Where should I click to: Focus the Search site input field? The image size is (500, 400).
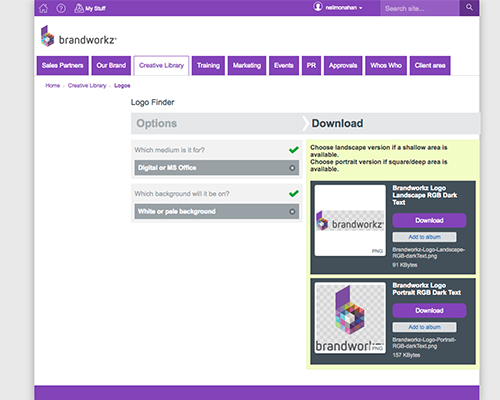pos(420,8)
